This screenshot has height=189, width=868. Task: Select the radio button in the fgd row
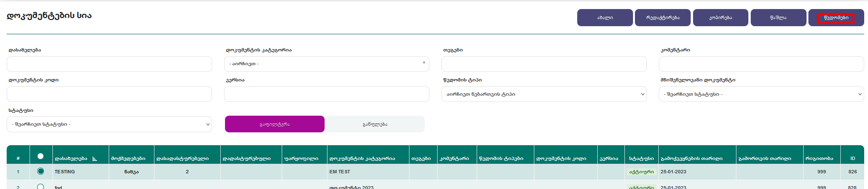coord(41,187)
